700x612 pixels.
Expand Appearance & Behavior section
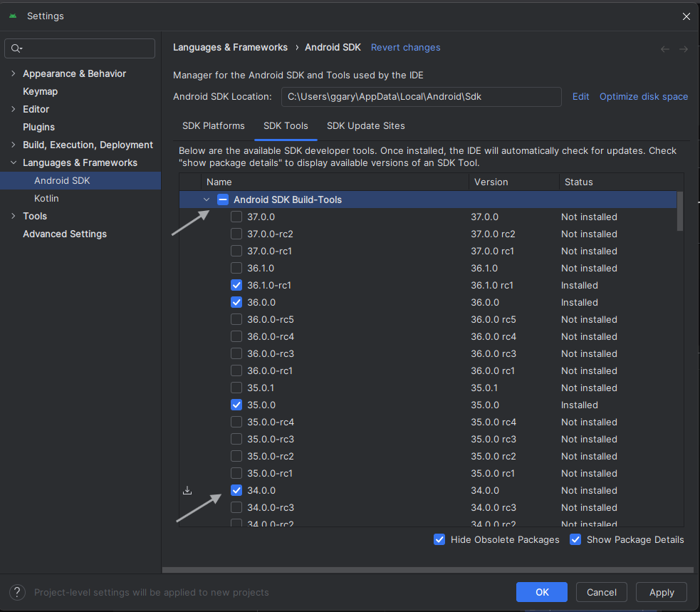(x=14, y=73)
